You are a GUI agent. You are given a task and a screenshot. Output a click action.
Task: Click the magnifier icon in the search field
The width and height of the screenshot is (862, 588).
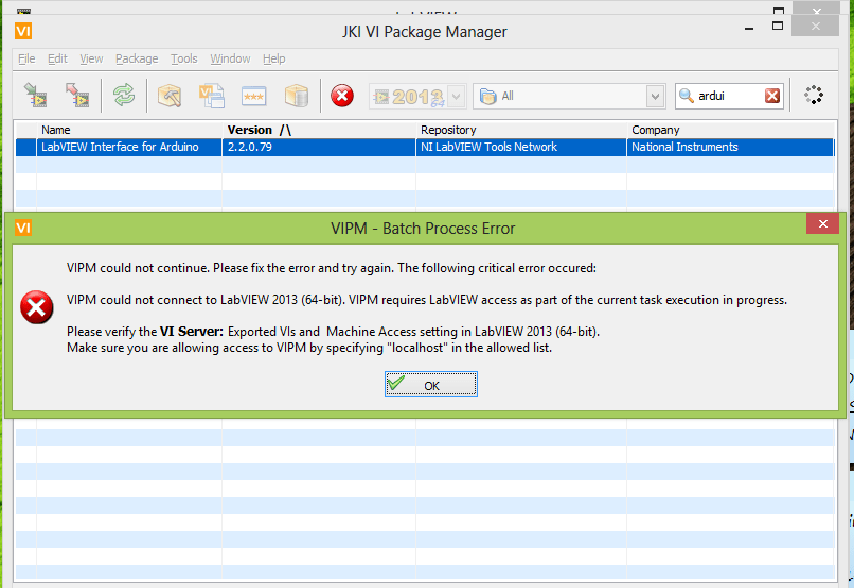click(686, 95)
